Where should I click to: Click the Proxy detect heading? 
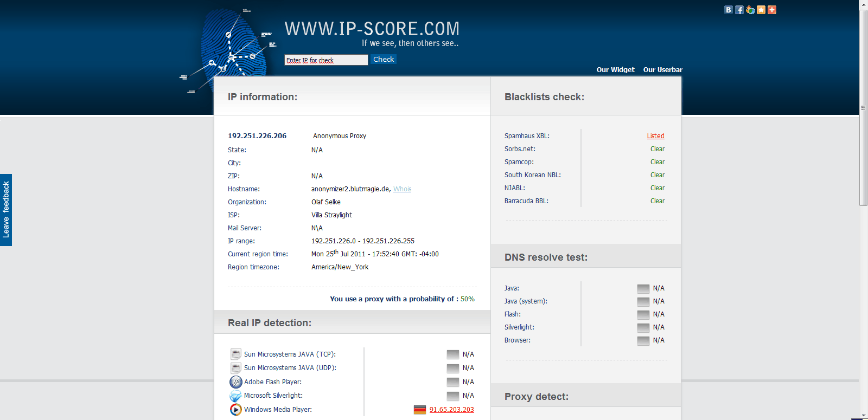537,397
